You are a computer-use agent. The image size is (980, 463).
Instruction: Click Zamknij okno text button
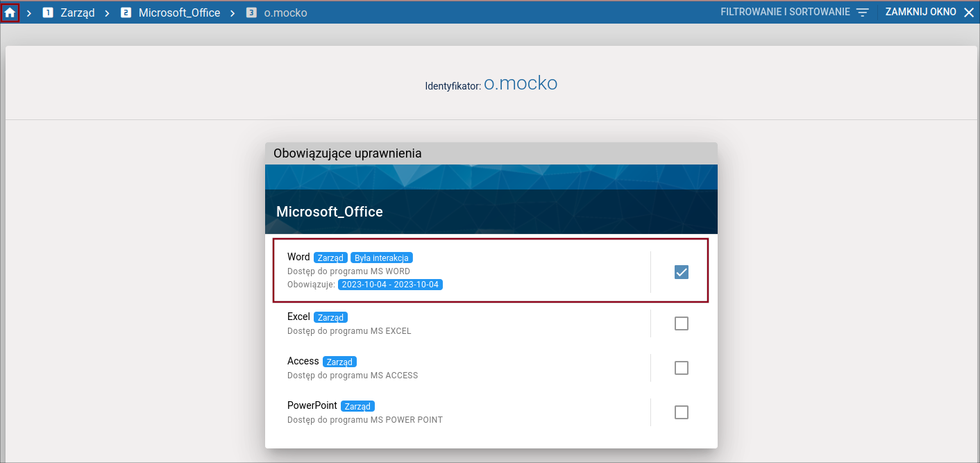(x=920, y=12)
